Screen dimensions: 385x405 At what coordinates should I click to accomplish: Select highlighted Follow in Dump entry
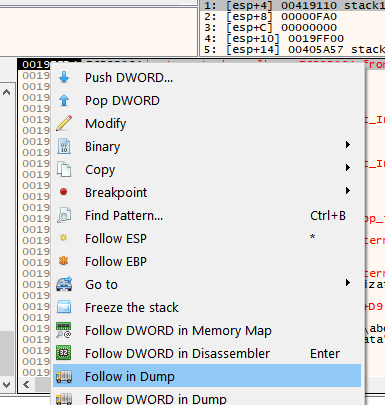point(207,376)
